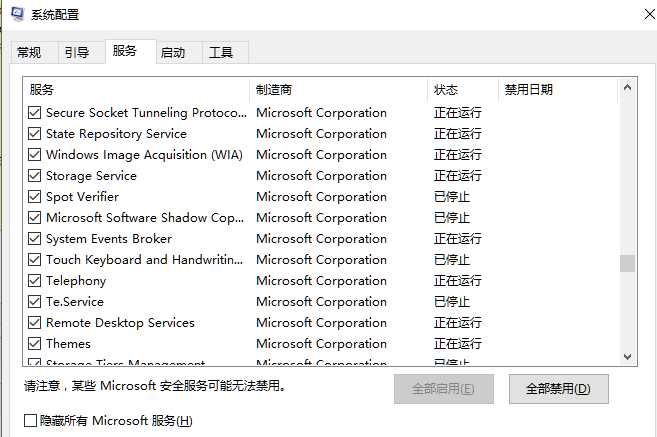Switch to the 常规 tab
The height and width of the screenshot is (437, 657).
click(29, 52)
